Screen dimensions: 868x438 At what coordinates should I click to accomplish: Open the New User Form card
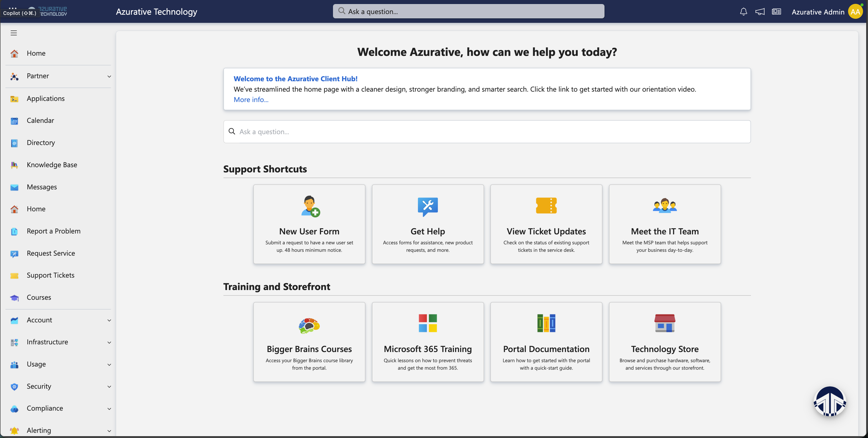(x=309, y=224)
